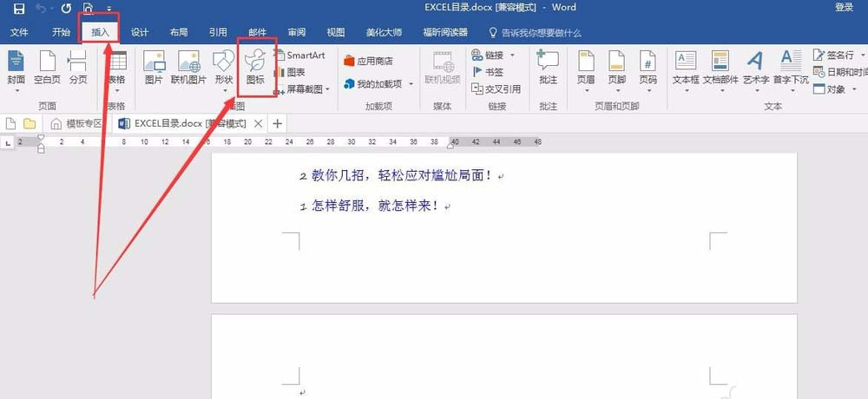Click the 交叉引用 cross-reference button

tap(496, 89)
